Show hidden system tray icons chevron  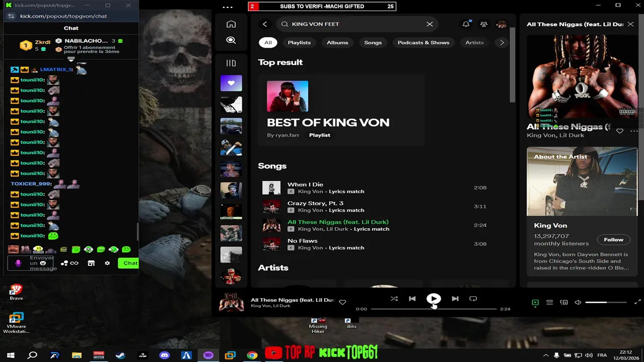click(546, 355)
